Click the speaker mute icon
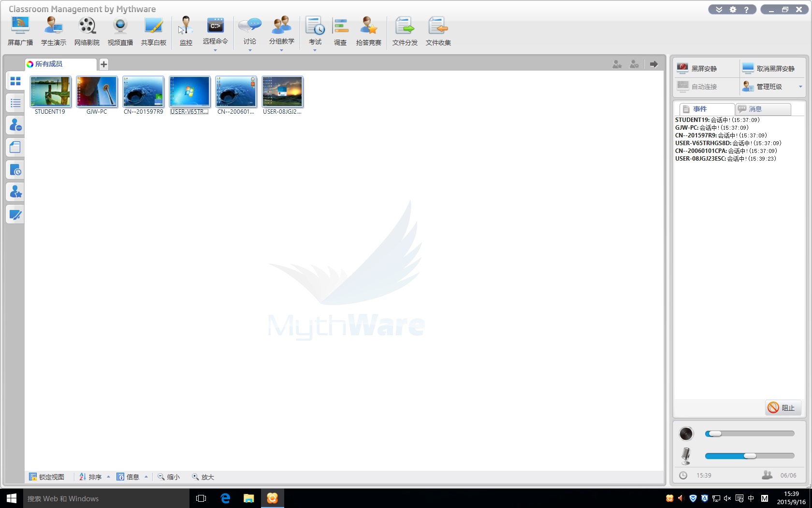Viewport: 812px width, 508px height. (686, 434)
